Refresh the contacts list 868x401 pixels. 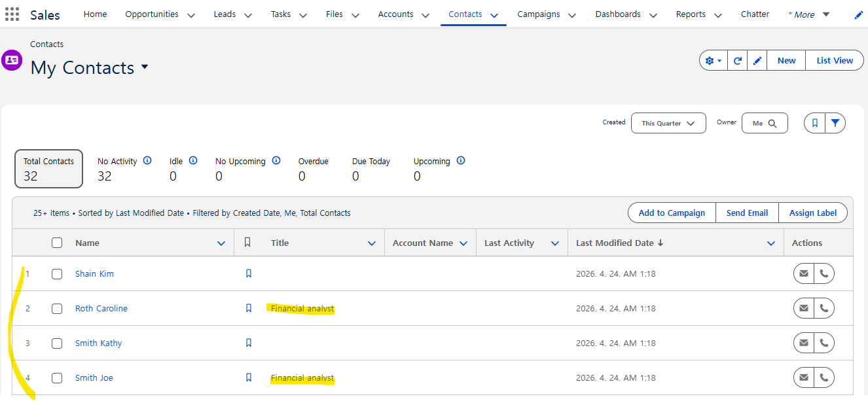point(737,61)
